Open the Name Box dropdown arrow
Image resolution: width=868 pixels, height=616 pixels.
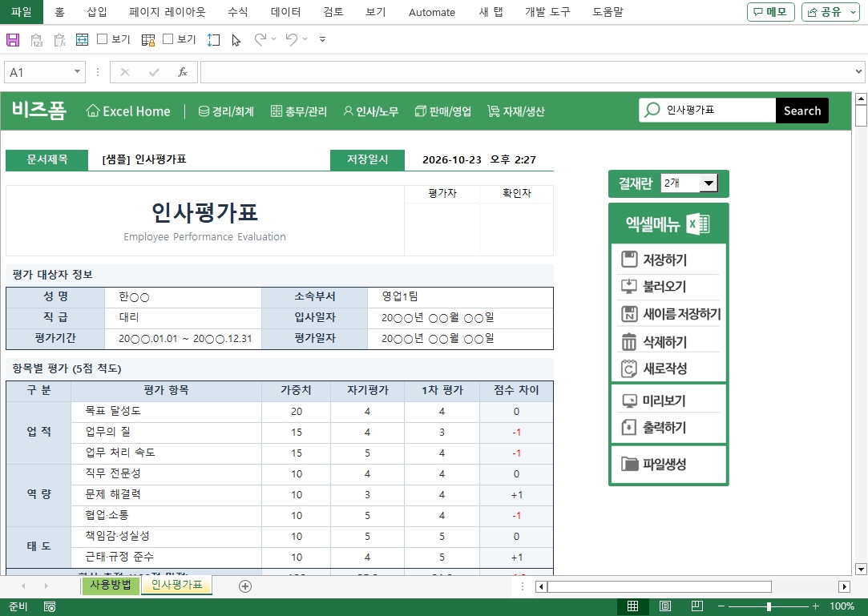[x=77, y=72]
